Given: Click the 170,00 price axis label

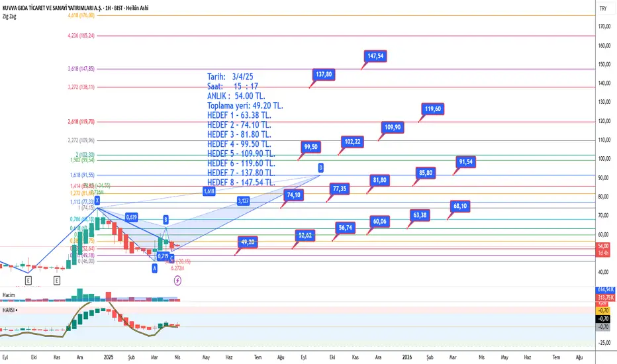Looking at the screenshot, I should (604, 26).
